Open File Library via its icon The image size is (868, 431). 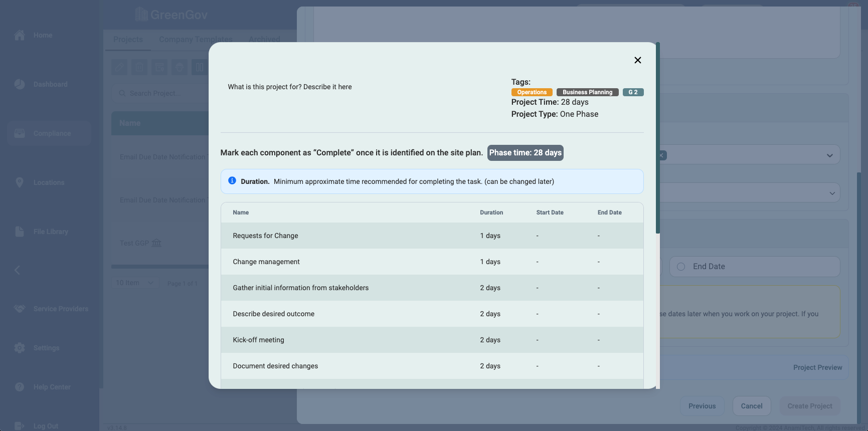[x=20, y=232]
